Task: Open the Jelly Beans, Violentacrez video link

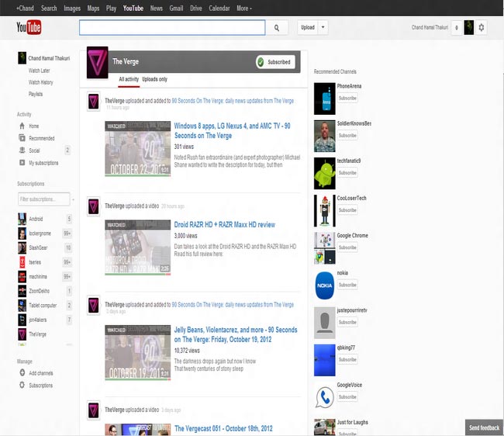Action: tap(236, 334)
